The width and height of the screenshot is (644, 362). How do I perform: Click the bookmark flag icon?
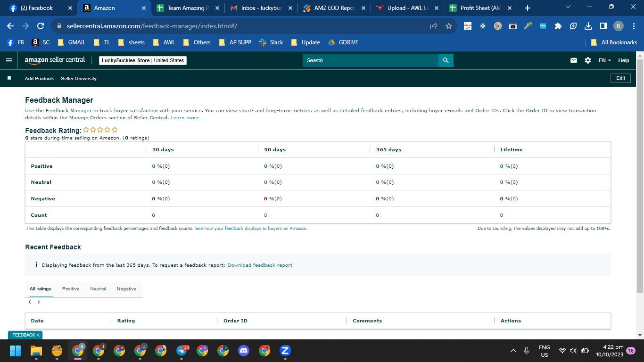(8, 78)
